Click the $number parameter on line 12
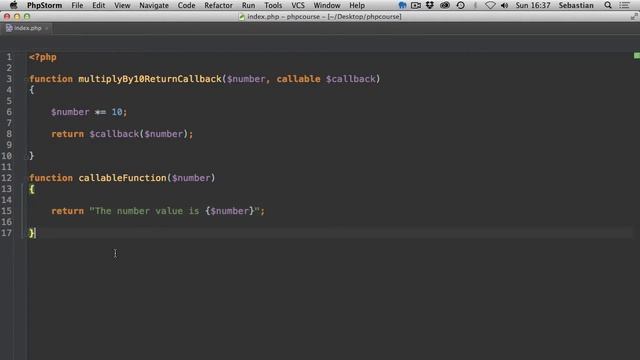 (191, 178)
